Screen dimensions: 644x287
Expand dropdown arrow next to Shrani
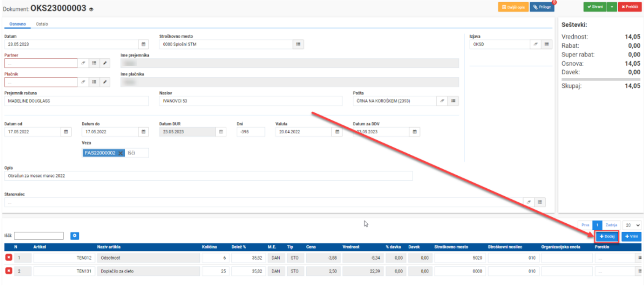pyautogui.click(x=612, y=7)
